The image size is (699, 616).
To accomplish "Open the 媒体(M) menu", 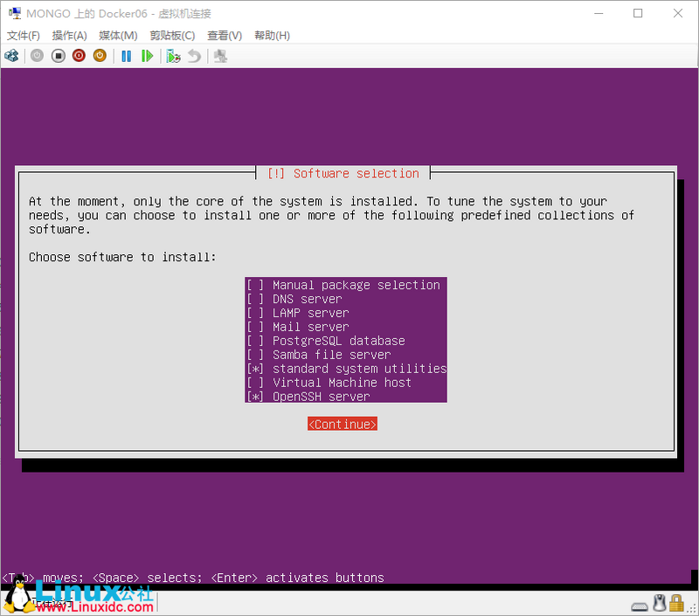I will (117, 35).
